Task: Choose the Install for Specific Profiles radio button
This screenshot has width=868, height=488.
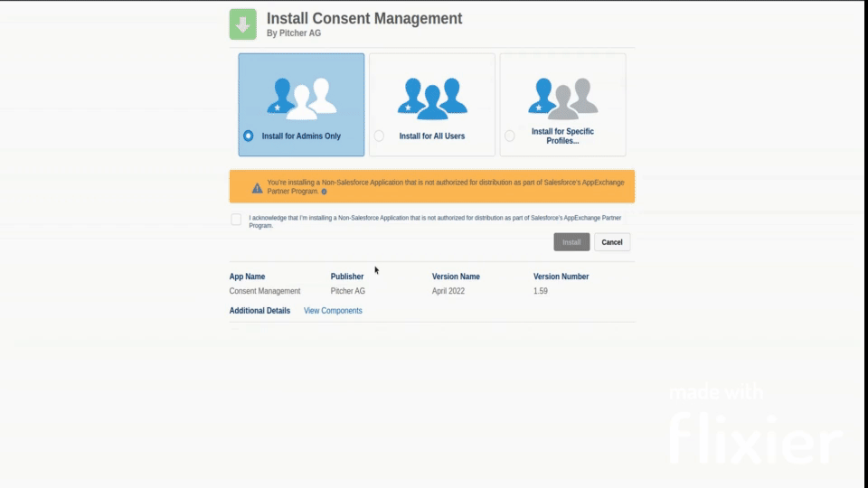Action: coord(510,136)
